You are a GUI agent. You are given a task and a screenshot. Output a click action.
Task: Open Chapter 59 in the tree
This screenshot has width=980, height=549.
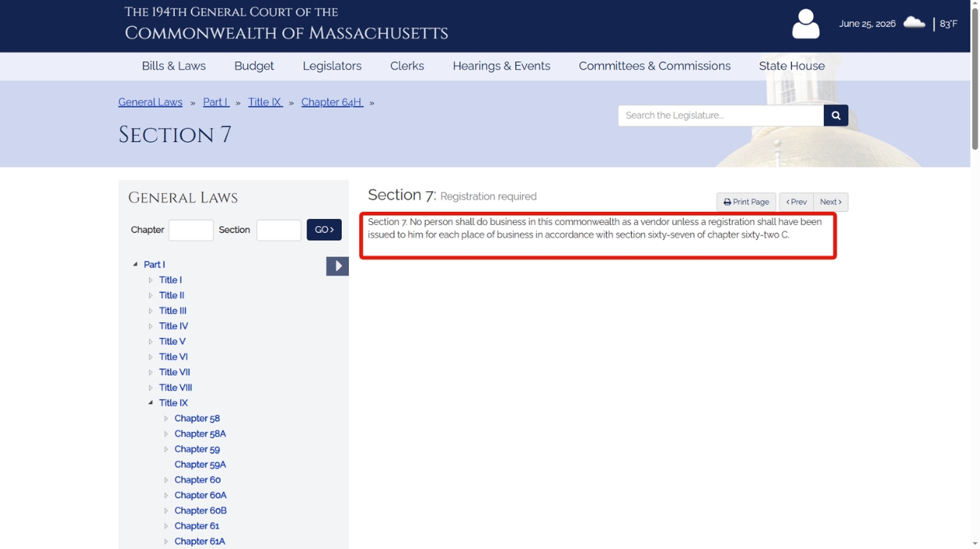[197, 449]
